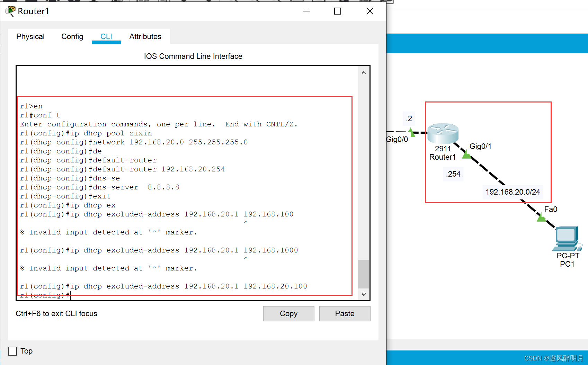The height and width of the screenshot is (365, 588).
Task: Click the Copy button
Action: pos(289,313)
